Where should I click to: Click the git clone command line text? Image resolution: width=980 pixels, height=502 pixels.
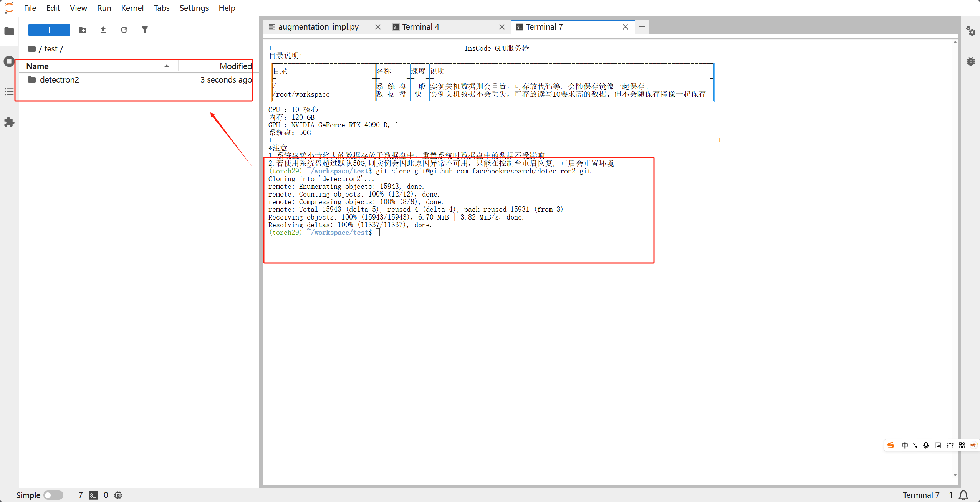pos(483,171)
